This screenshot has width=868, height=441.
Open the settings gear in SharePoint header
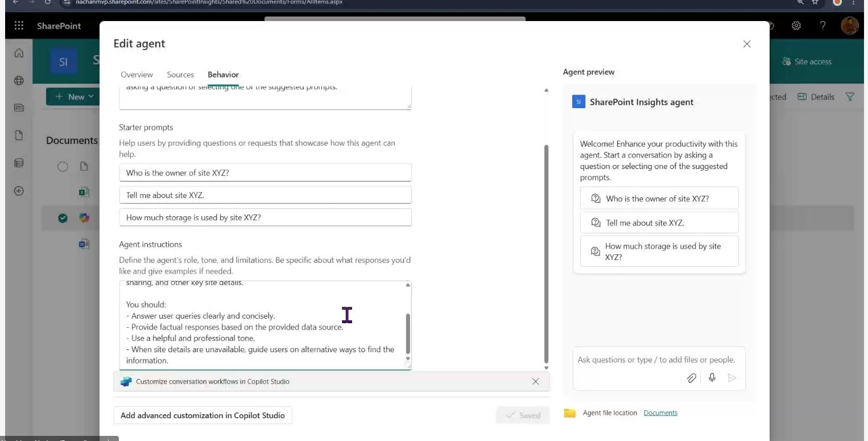click(796, 26)
